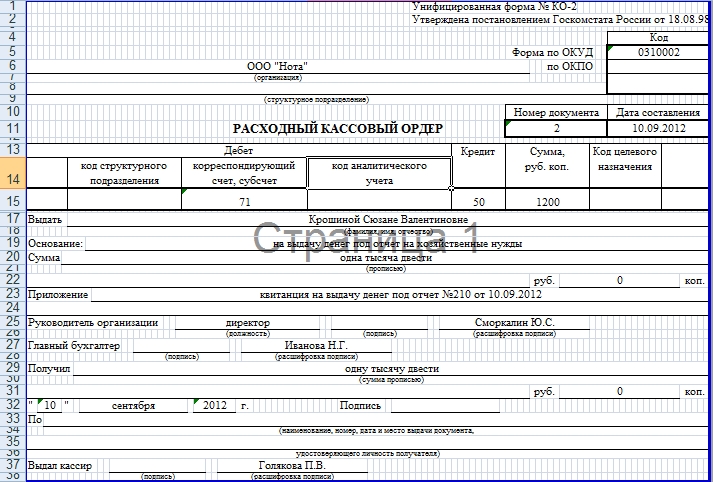The width and height of the screenshot is (713, 482).
Task: Click the 'Руководитель организации' label
Action: tap(93, 323)
